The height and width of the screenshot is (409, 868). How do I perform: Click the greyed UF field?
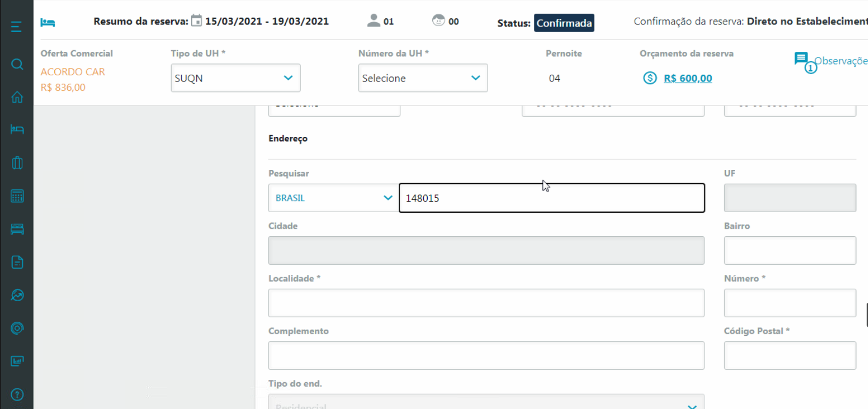[790, 198]
